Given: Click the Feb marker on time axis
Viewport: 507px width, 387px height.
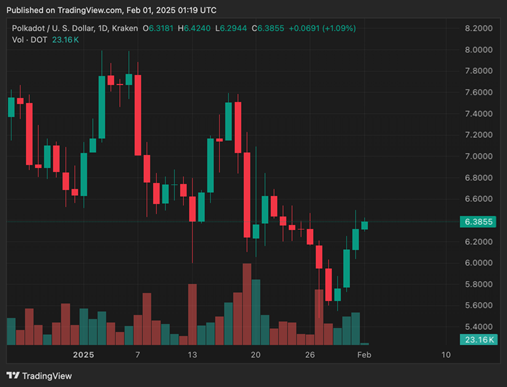Looking at the screenshot, I should coord(364,355).
